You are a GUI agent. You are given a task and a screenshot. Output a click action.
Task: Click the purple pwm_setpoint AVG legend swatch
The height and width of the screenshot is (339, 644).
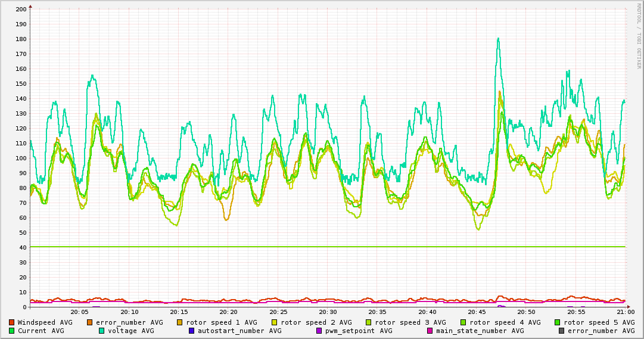click(x=319, y=331)
